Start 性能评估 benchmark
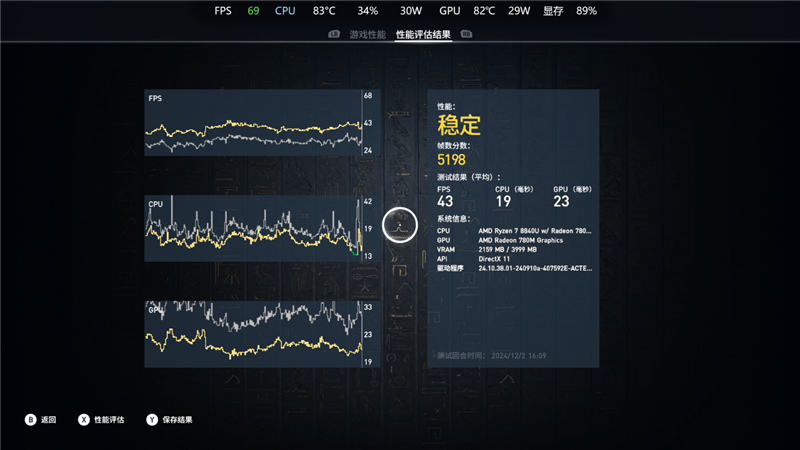The width and height of the screenshot is (800, 450). 109,419
